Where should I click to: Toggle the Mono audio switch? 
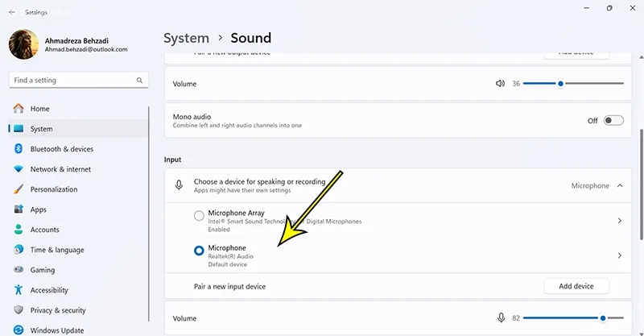[x=613, y=121]
